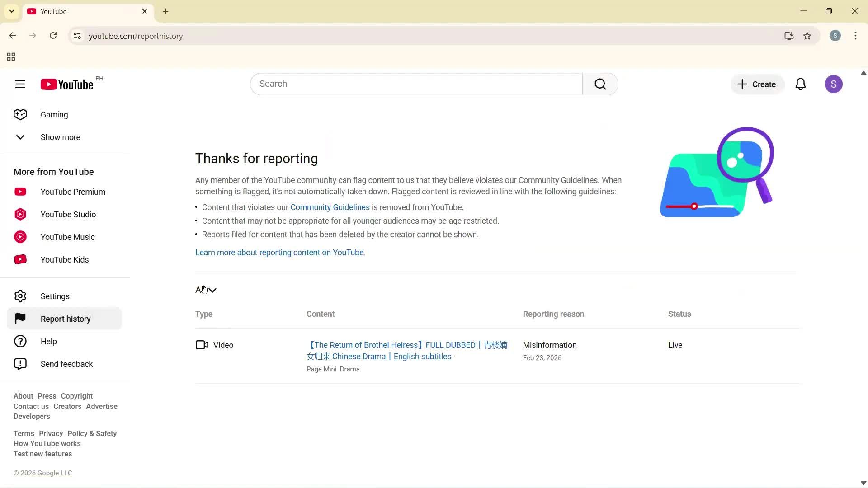
Task: Select Report history menu item
Action: (66, 319)
